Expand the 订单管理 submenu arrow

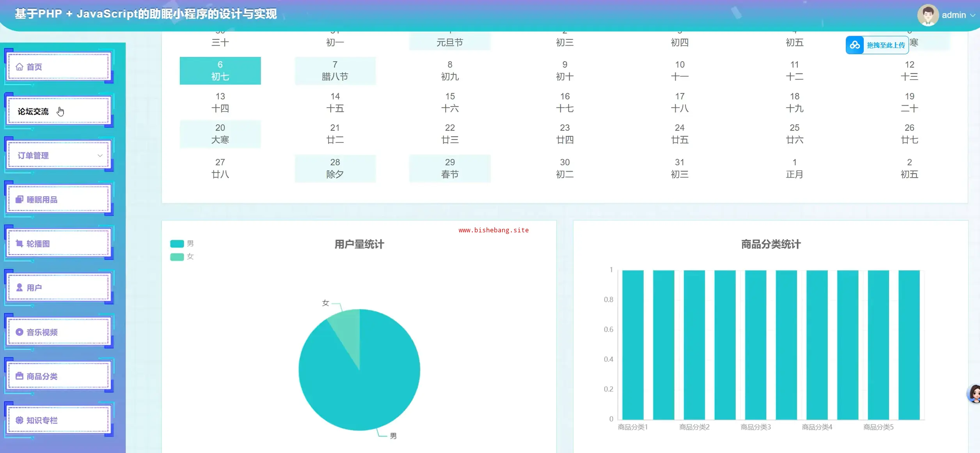(x=100, y=156)
